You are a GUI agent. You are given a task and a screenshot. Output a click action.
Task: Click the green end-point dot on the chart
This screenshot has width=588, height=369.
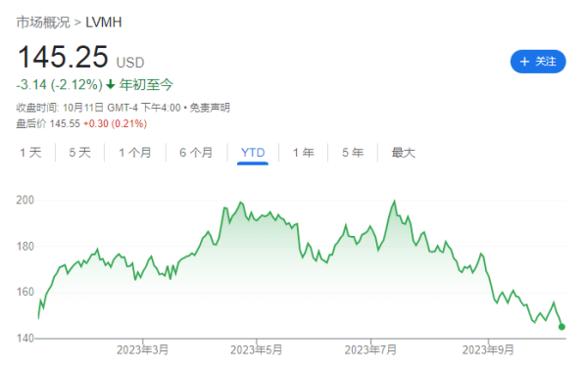click(562, 327)
